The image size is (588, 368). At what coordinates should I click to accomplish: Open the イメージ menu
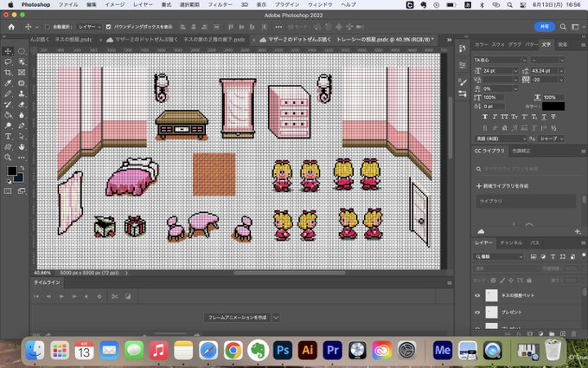(x=114, y=4)
